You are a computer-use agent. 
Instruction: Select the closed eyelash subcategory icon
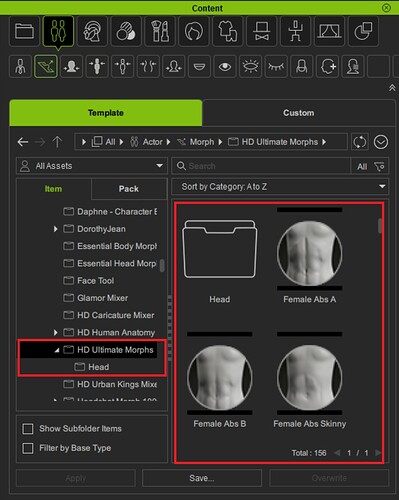pyautogui.click(x=276, y=67)
